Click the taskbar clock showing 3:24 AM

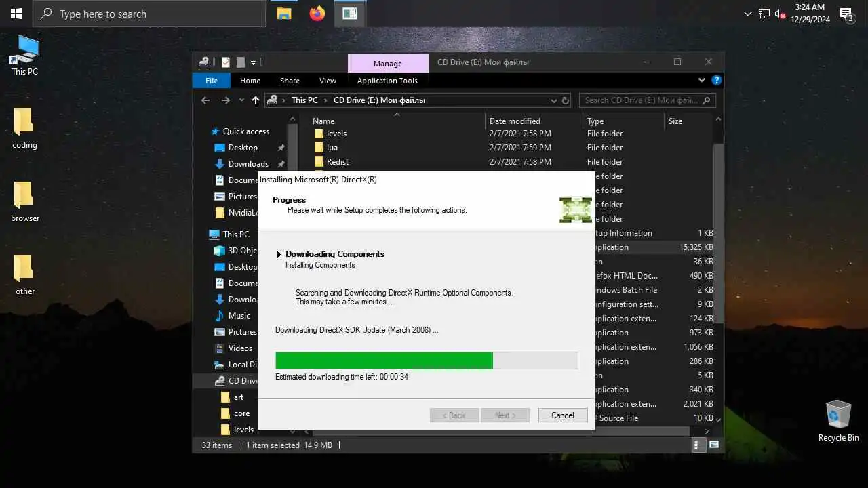point(810,14)
